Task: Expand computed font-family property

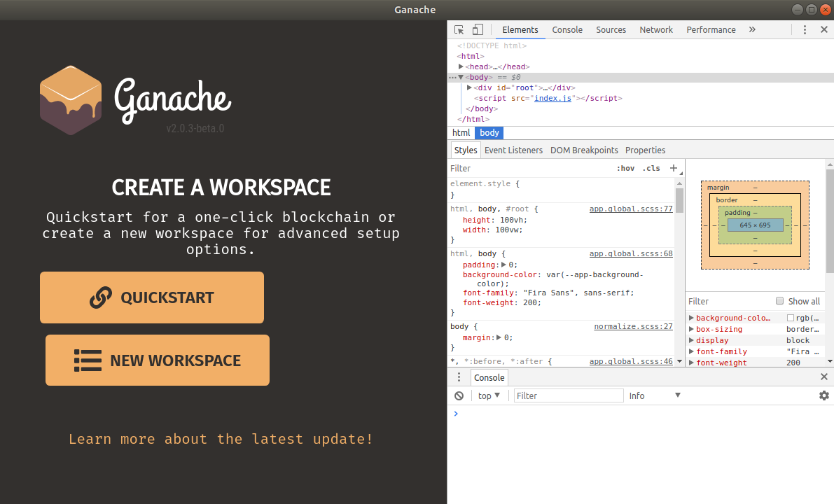Action: click(x=691, y=351)
